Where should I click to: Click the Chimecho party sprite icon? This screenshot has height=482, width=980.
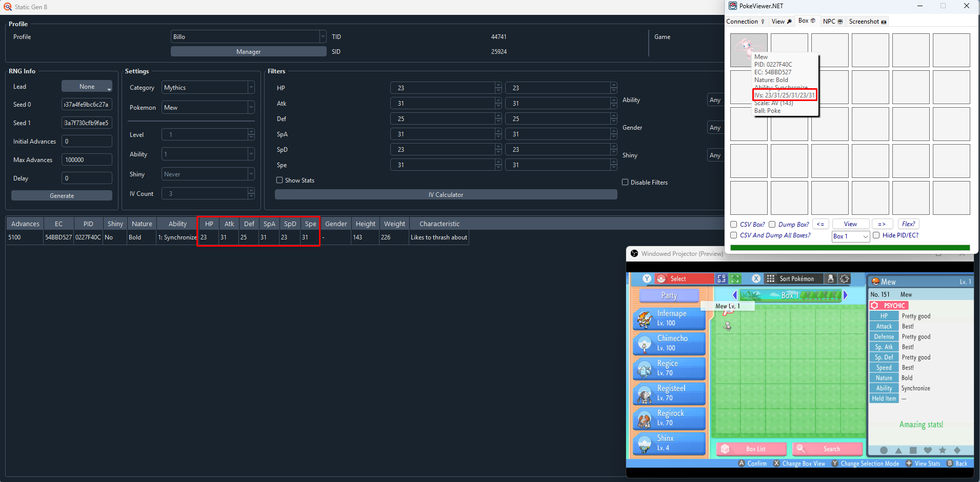pyautogui.click(x=644, y=344)
